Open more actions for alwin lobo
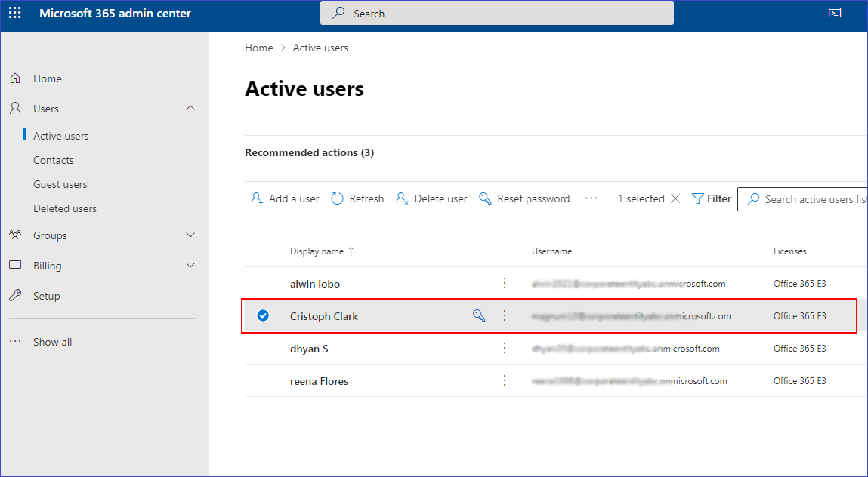 pyautogui.click(x=505, y=284)
